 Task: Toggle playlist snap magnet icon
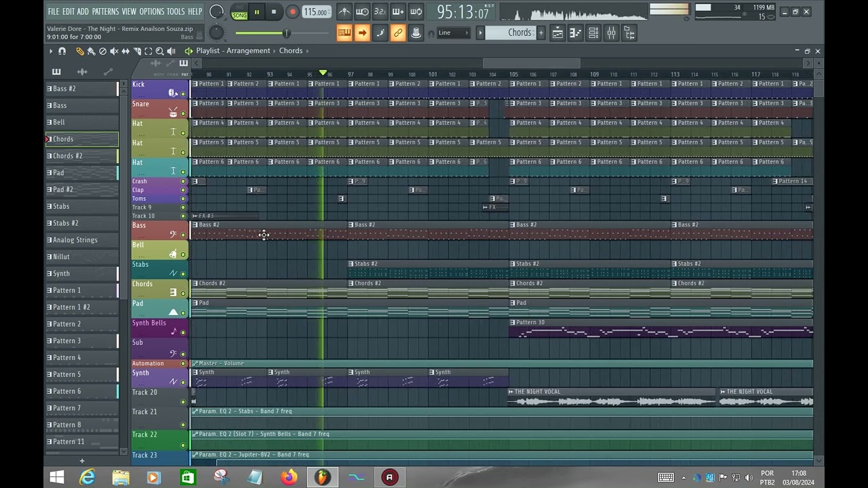62,51
